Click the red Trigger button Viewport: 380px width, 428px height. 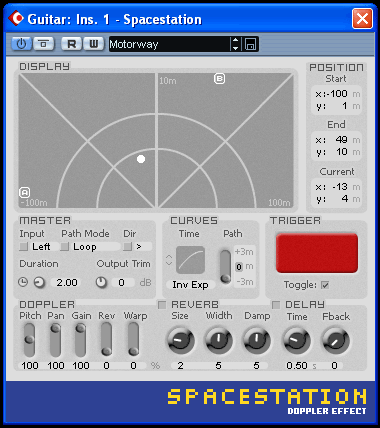pyautogui.click(x=317, y=253)
